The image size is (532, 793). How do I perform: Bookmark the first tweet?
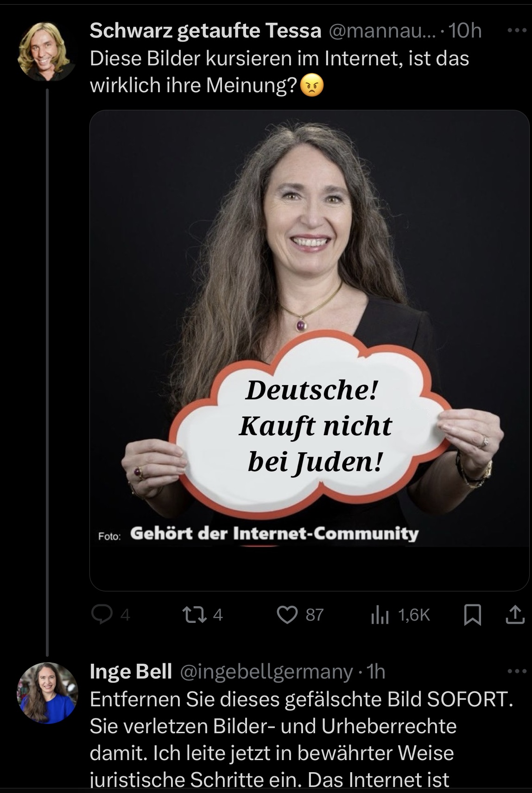pos(473,615)
